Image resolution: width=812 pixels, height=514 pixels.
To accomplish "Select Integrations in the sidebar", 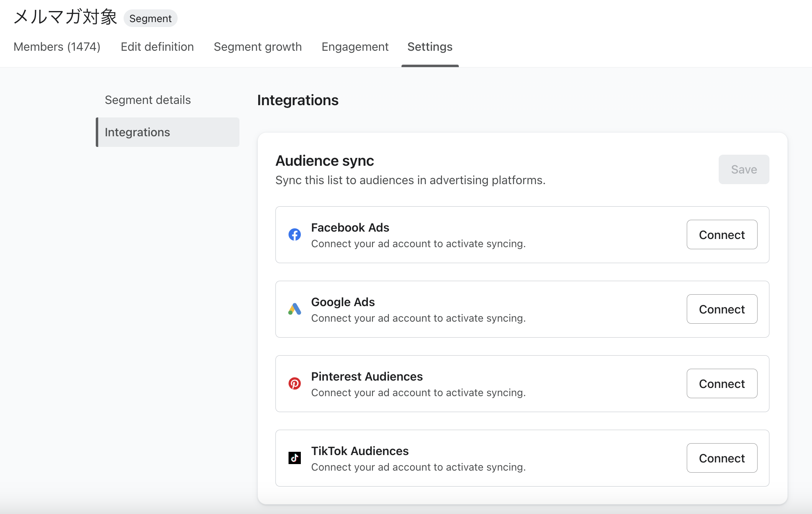I will coord(168,132).
